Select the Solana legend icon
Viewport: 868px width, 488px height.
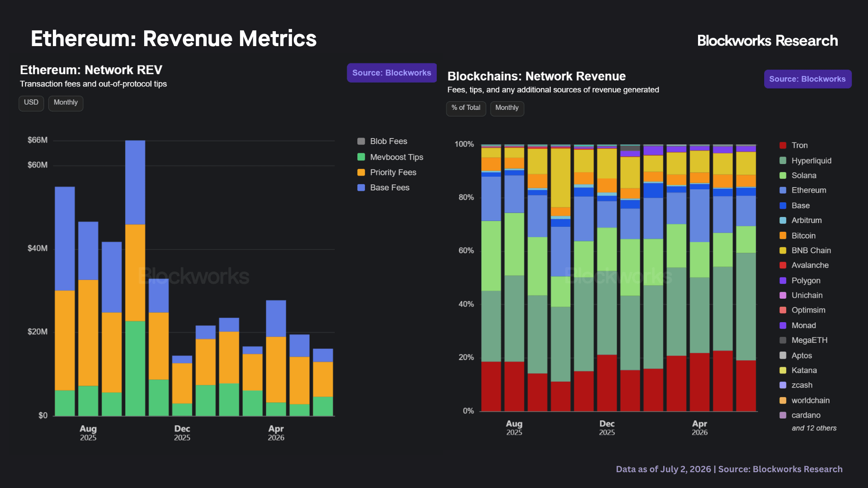point(783,175)
